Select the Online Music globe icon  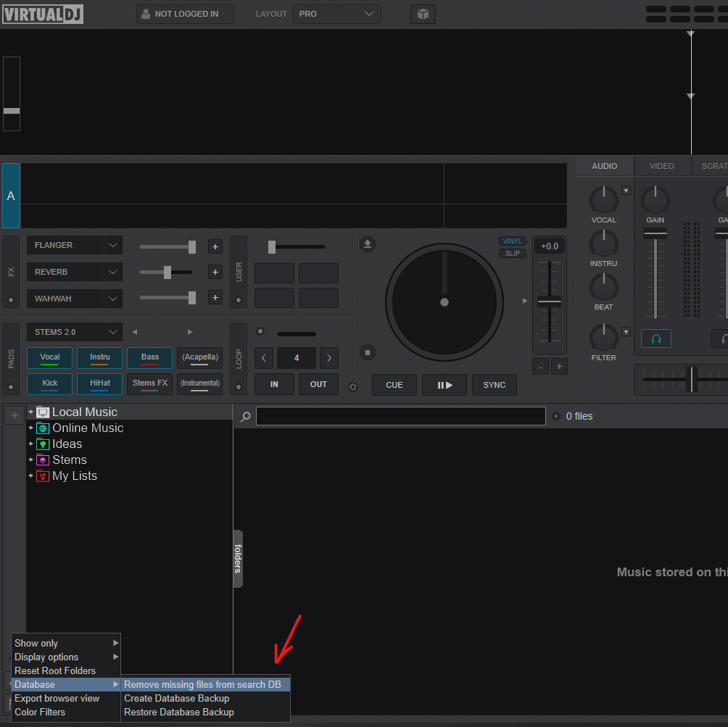(43, 428)
